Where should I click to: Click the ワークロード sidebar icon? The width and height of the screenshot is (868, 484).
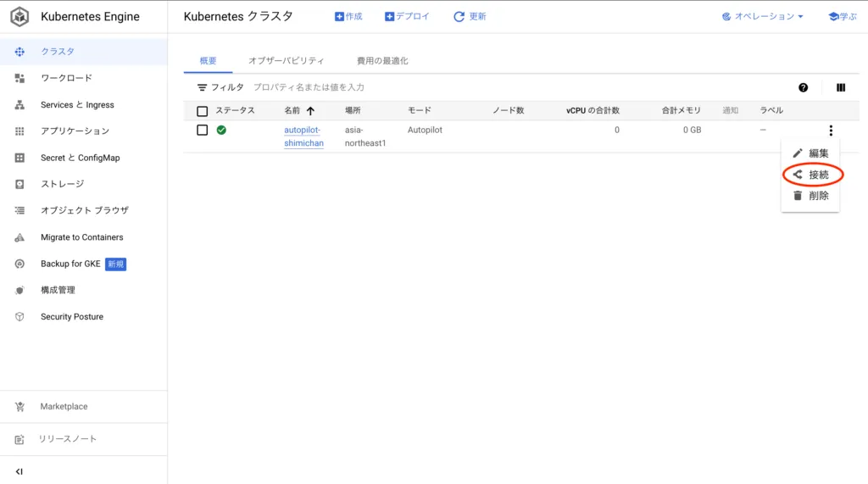[x=19, y=78]
